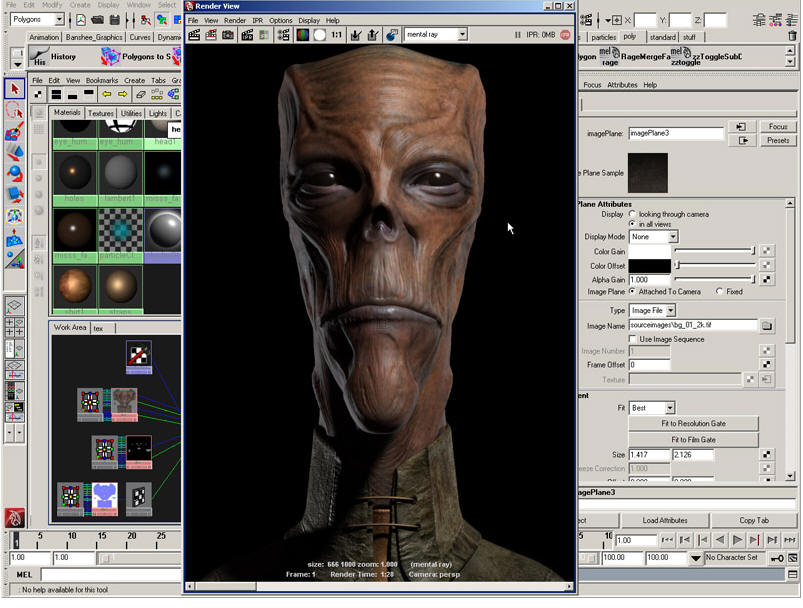Screen dimensions: 803x608
Task: Click the 1:1 real size icon
Action: pos(336,35)
